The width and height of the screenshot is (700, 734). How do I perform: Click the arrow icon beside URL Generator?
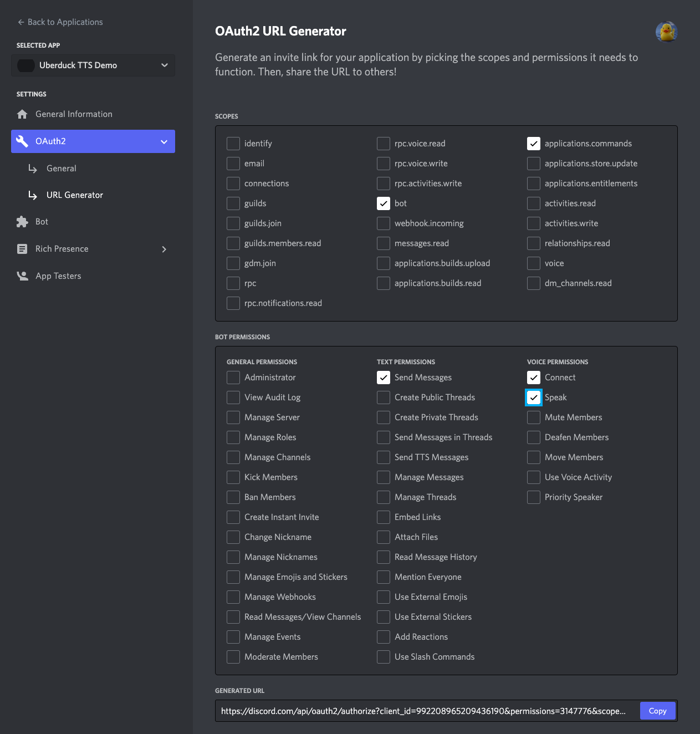(x=33, y=195)
